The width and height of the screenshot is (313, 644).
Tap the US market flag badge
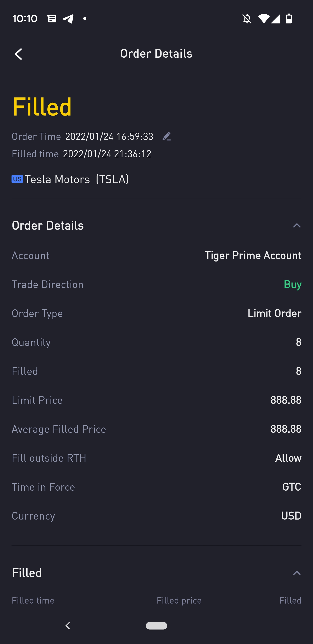click(x=17, y=179)
